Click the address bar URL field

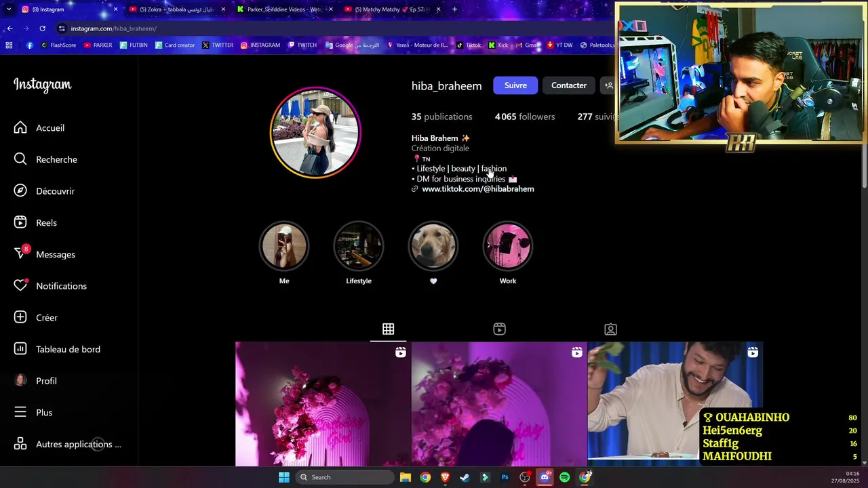pyautogui.click(x=332, y=28)
